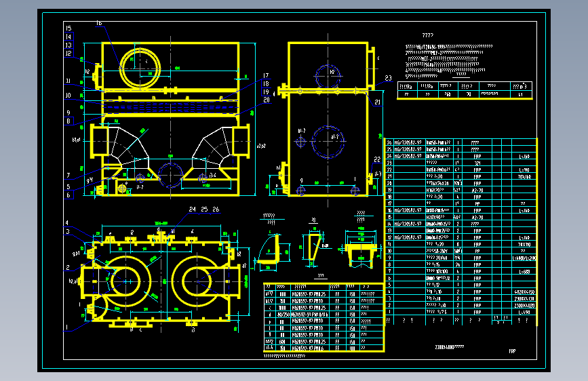Click the FRP label in the title block
Screen dimensions: 588x381
[512, 351]
